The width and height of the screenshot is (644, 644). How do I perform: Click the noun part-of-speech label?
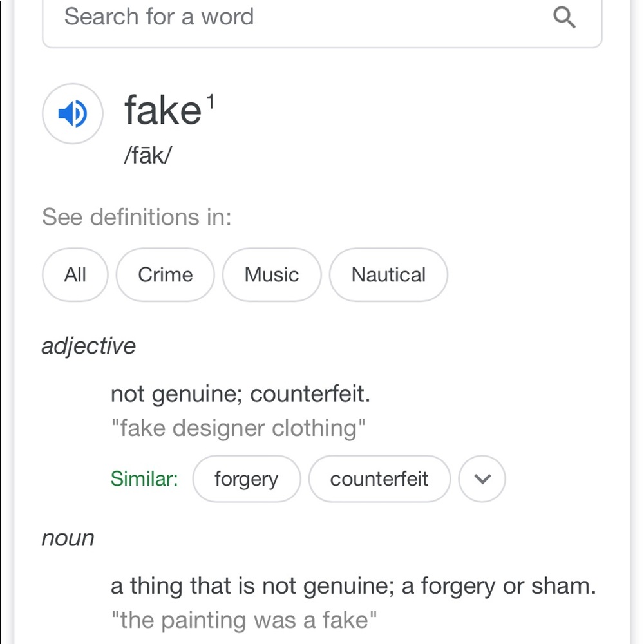tap(68, 538)
